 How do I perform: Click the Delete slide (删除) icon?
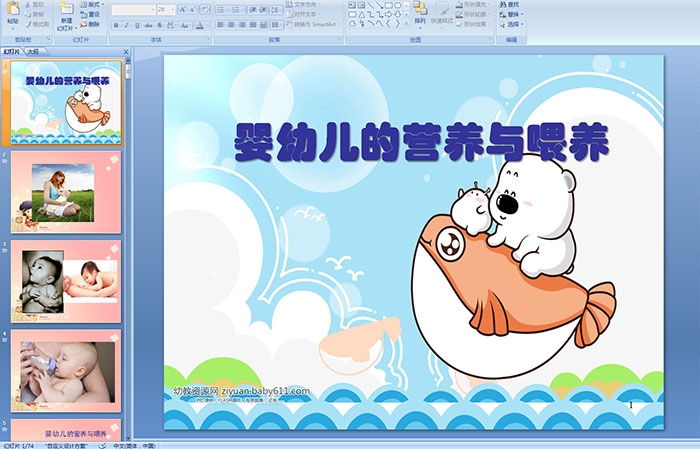pyautogui.click(x=91, y=25)
